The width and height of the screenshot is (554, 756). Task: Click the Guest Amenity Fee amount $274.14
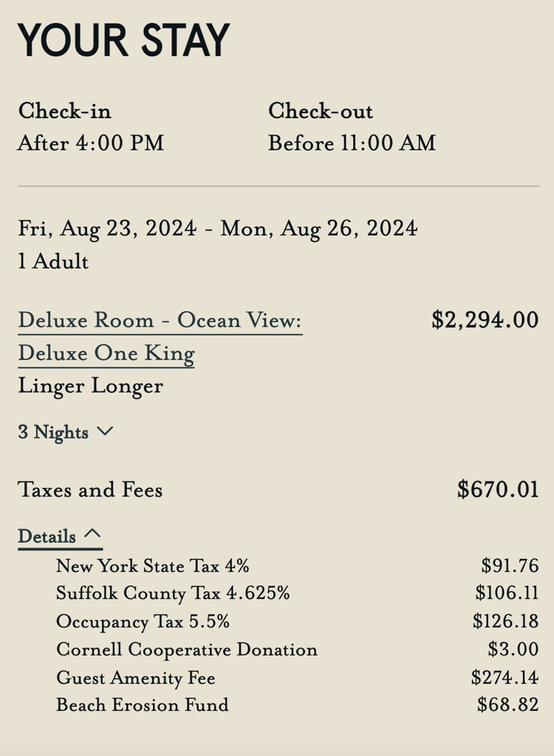coord(505,677)
